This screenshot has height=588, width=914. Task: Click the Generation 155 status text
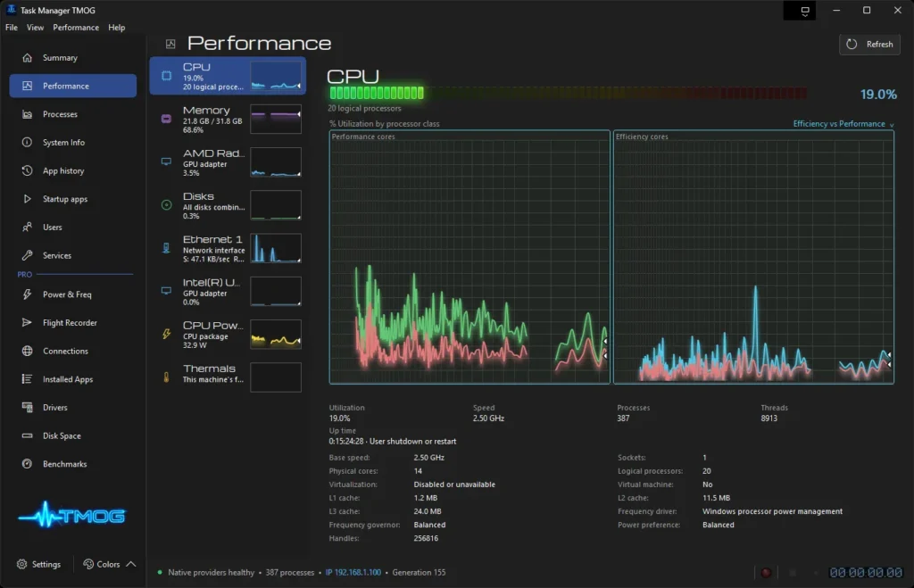(419, 572)
